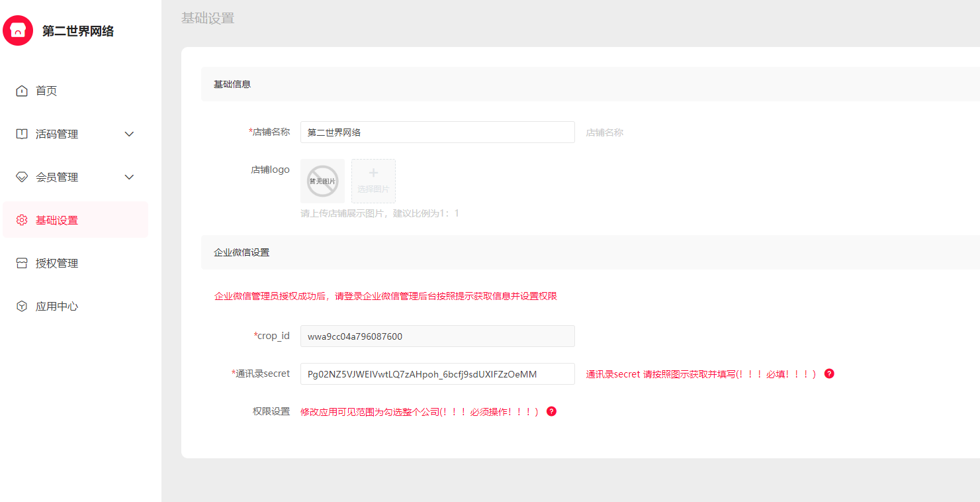Click the 基础设置 gear icon
The height and width of the screenshot is (502, 980).
pos(22,220)
